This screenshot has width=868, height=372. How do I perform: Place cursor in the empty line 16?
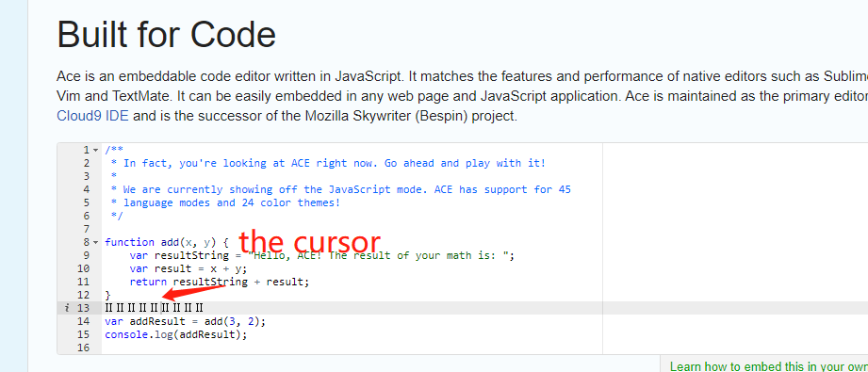coord(352,348)
